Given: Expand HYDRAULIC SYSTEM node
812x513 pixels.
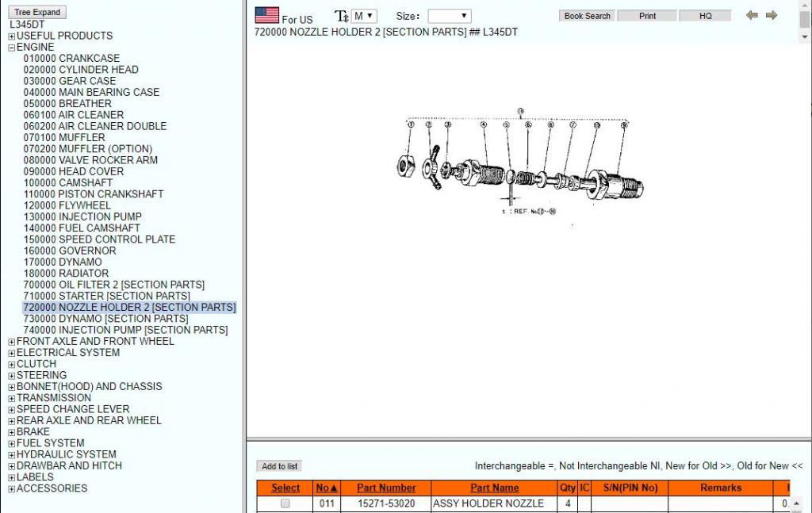Looking at the screenshot, I should [11, 456].
